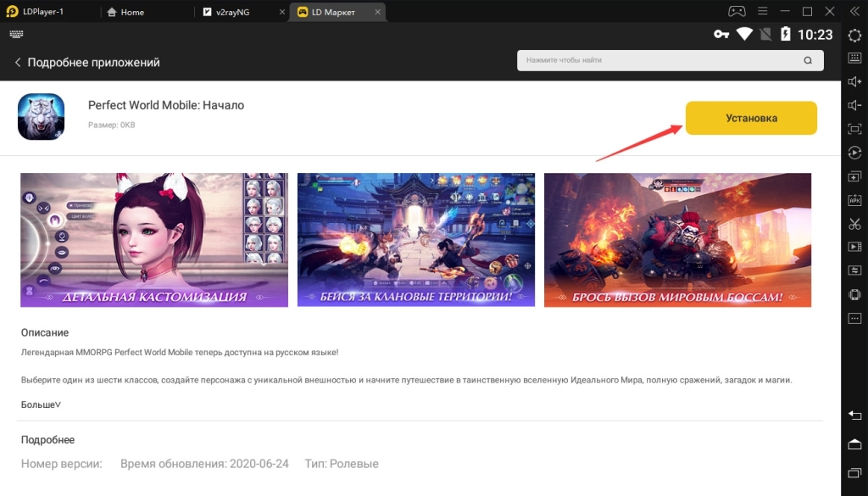868x496 pixels.
Task: Click the gamepad icon in title bar
Action: (x=736, y=12)
